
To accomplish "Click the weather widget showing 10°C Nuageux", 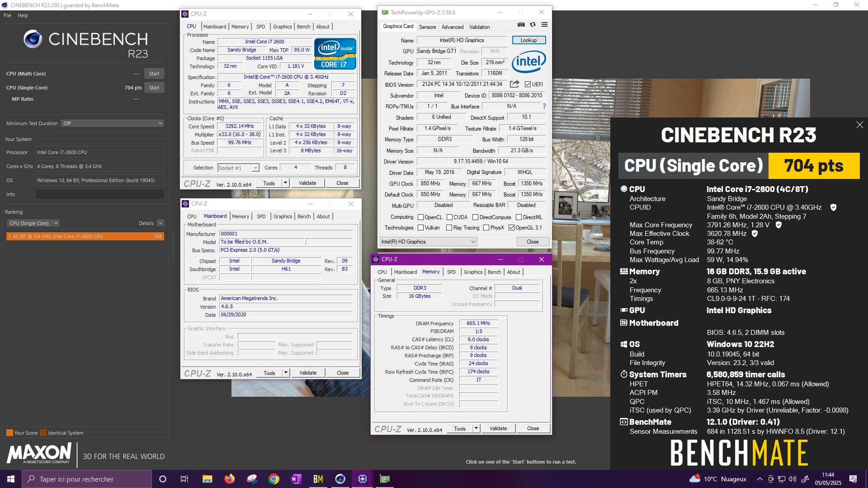I will pyautogui.click(x=718, y=479).
